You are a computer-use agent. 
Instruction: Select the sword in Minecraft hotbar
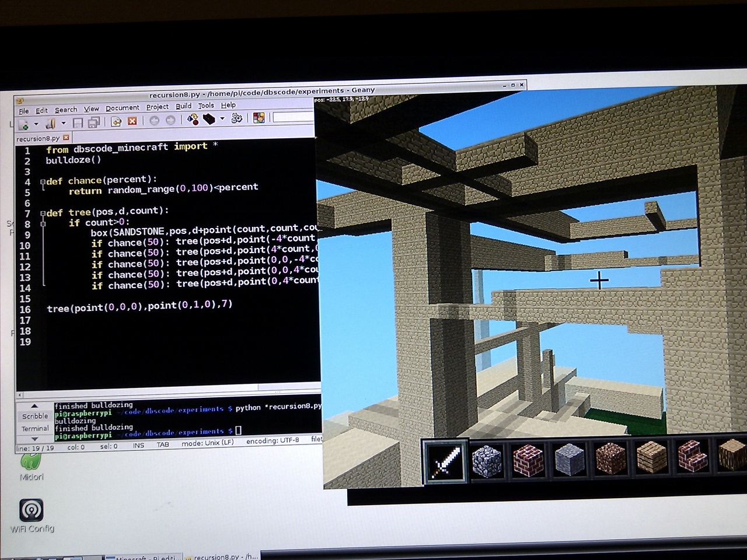[x=446, y=462]
